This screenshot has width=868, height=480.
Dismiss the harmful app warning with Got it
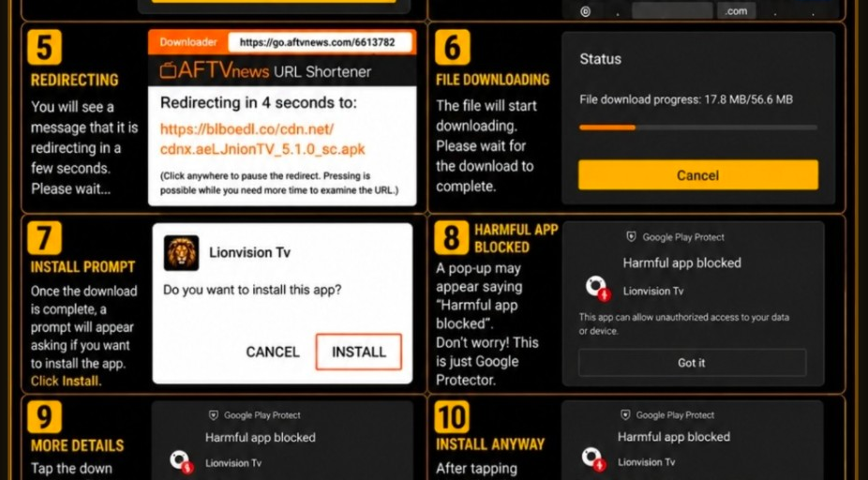point(692,363)
